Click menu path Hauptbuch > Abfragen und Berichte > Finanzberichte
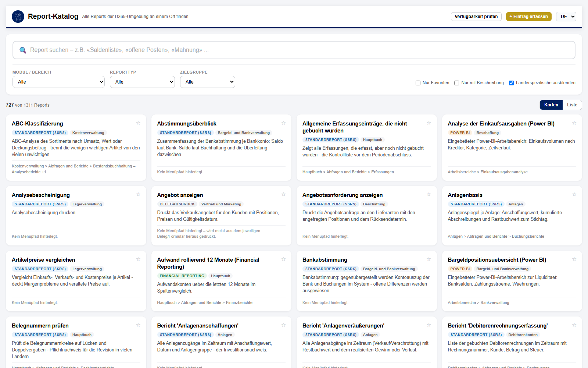Screen dimensions: 588x368 point(205,302)
